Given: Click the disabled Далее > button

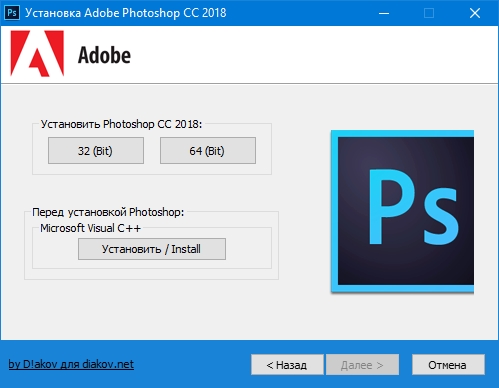Looking at the screenshot, I should 362,365.
